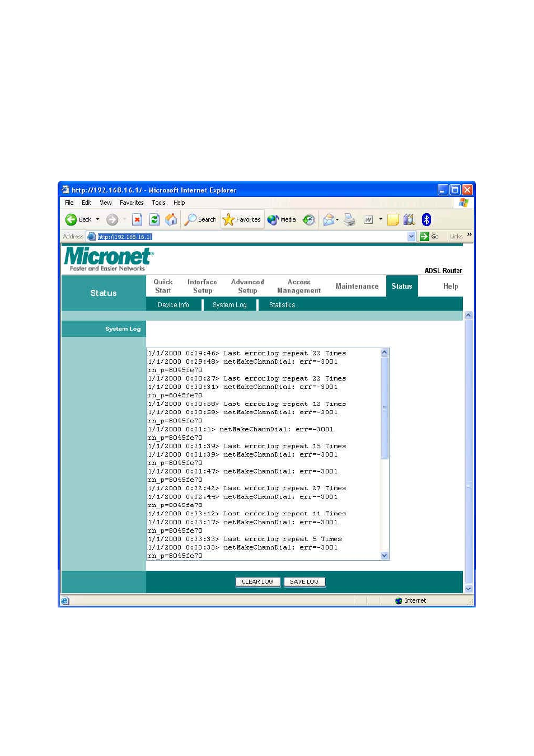Open the Device Info sub-tab
Screen dimensions: 534x756
click(174, 304)
